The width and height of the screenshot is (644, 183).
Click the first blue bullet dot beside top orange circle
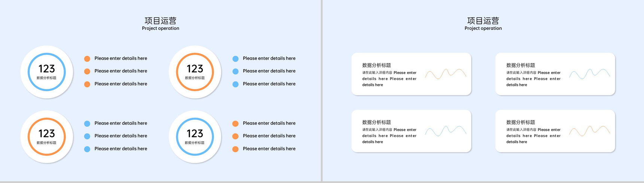[236, 59]
